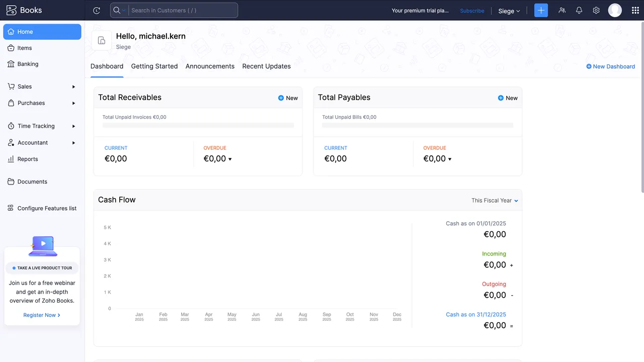644x362 pixels.
Task: Switch to the Recent Updates tab
Action: tap(267, 66)
